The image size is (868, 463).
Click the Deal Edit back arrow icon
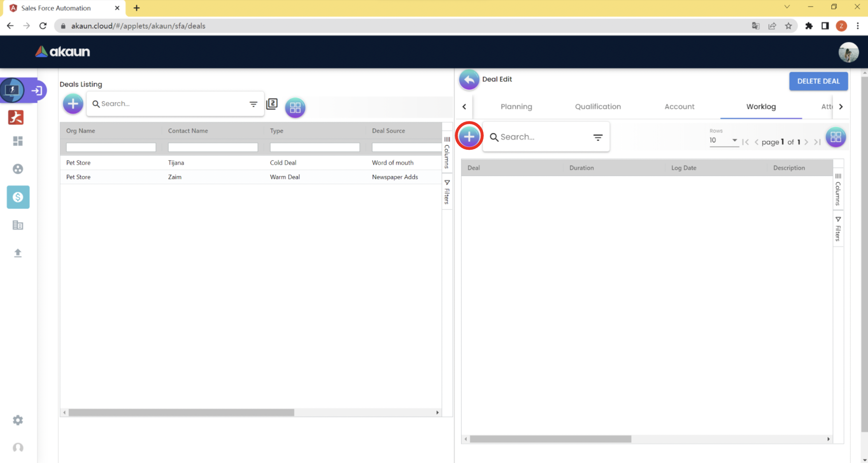pos(469,80)
